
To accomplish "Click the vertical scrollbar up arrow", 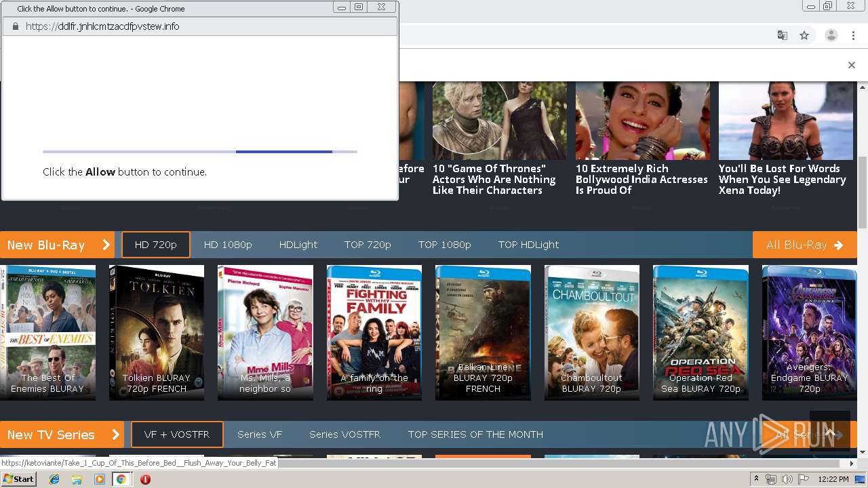I will point(863,87).
